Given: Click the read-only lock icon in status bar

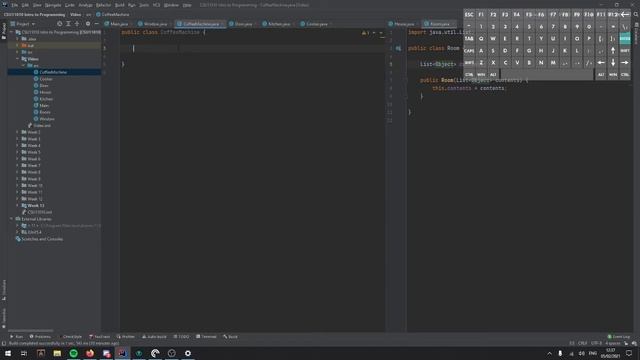Looking at the screenshot, I should pyautogui.click(x=626, y=344).
